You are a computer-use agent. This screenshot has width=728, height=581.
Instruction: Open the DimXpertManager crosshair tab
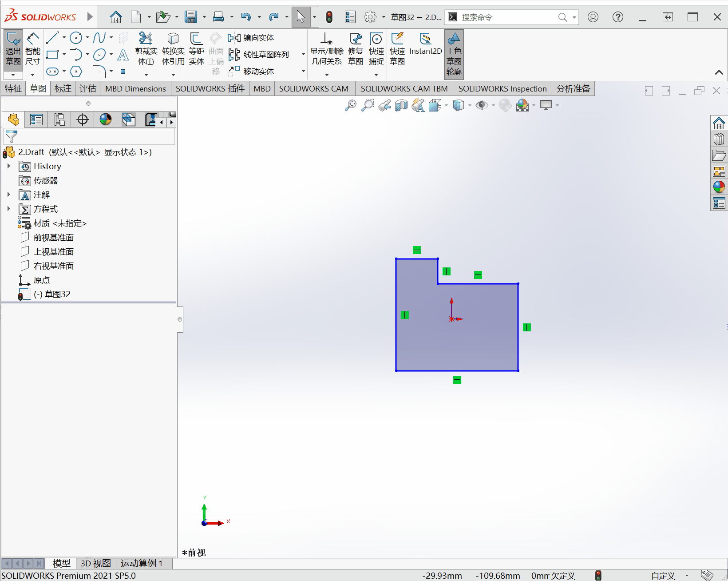[83, 119]
